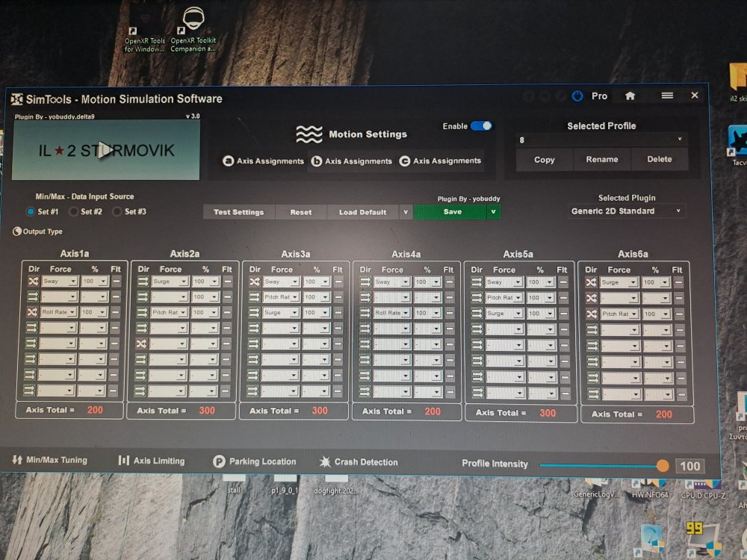Open the hamburger menu icon
This screenshot has height=560, width=747.
(667, 96)
